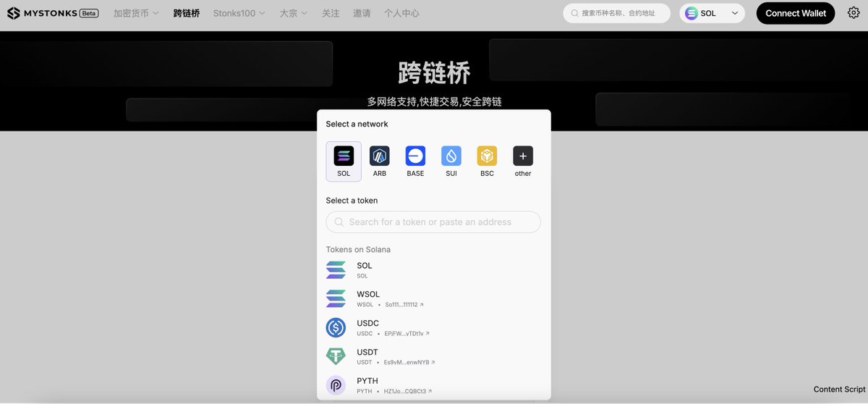
Task: Click the 跨链桥 page heading
Action: pos(434,72)
